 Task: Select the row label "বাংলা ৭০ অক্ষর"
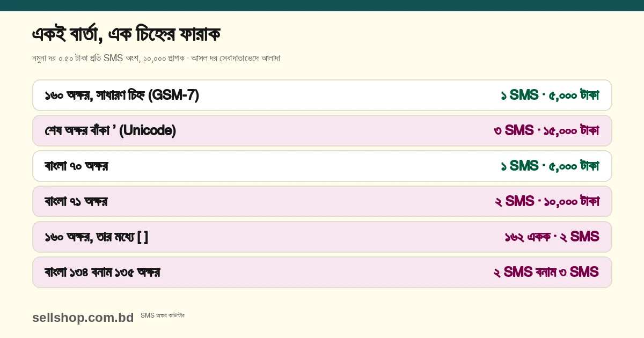(76, 166)
